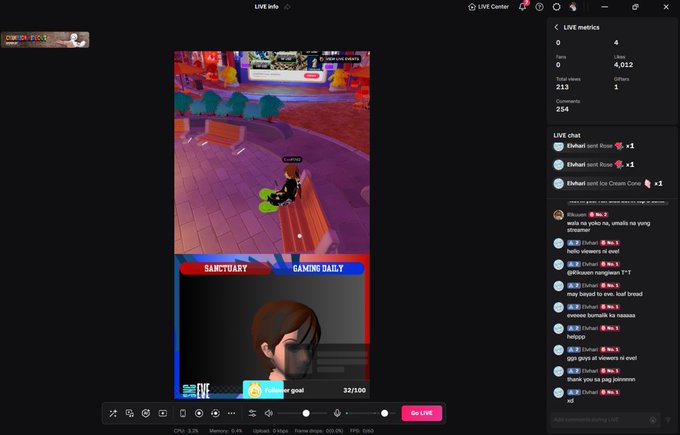This screenshot has width=680, height=435.
Task: Click the house icon beside LIVE Center
Action: point(472,7)
